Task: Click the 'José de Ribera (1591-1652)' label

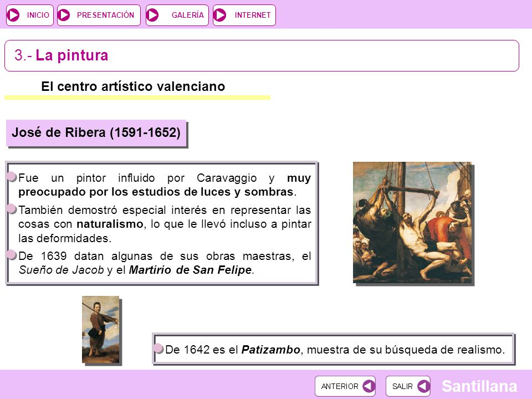Action: pyautogui.click(x=96, y=132)
